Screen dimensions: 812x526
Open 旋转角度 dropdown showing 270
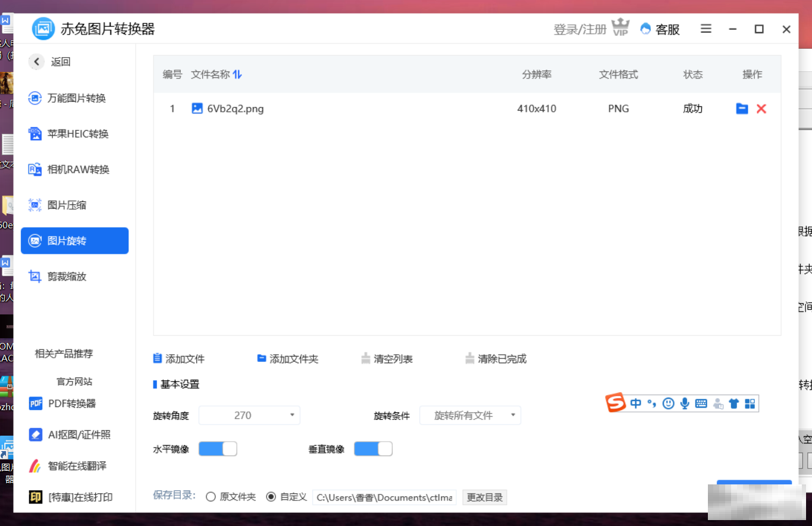pos(249,415)
